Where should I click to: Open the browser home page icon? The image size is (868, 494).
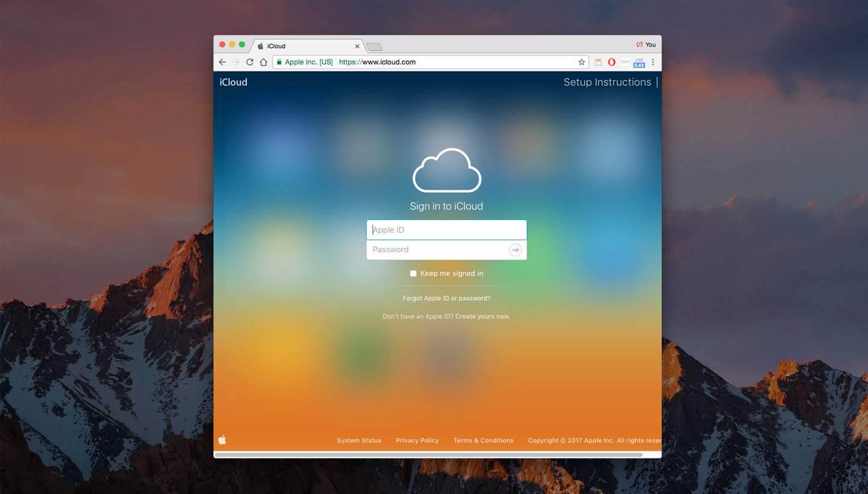(x=263, y=62)
